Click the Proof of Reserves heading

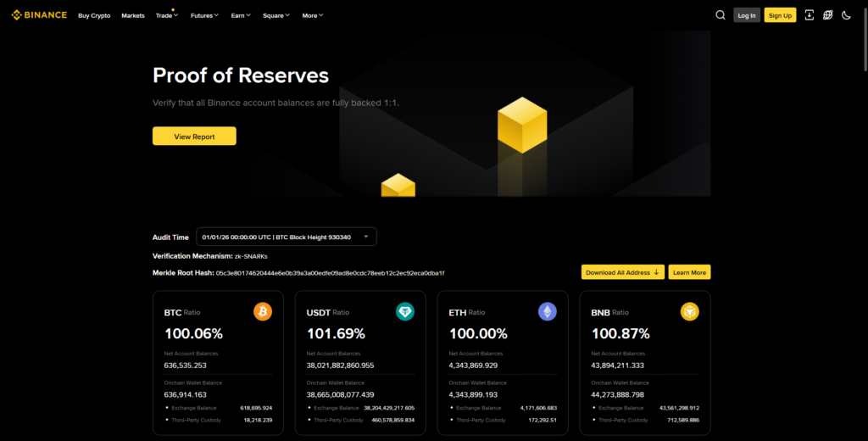(x=241, y=75)
